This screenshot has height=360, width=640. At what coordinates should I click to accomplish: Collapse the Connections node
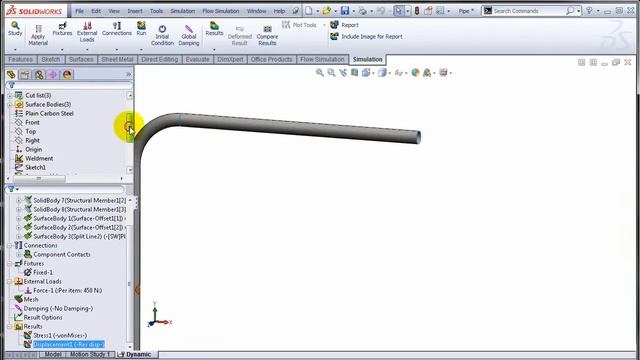click(x=10, y=245)
